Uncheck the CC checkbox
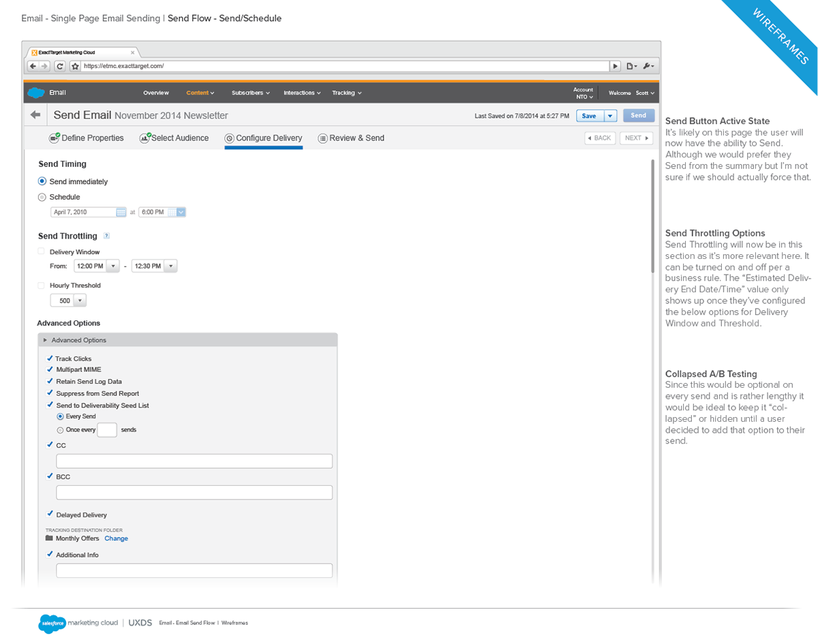The height and width of the screenshot is (644, 818). coord(49,445)
